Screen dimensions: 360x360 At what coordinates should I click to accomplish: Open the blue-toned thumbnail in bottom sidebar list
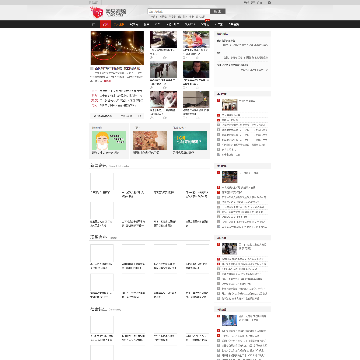tap(229, 320)
